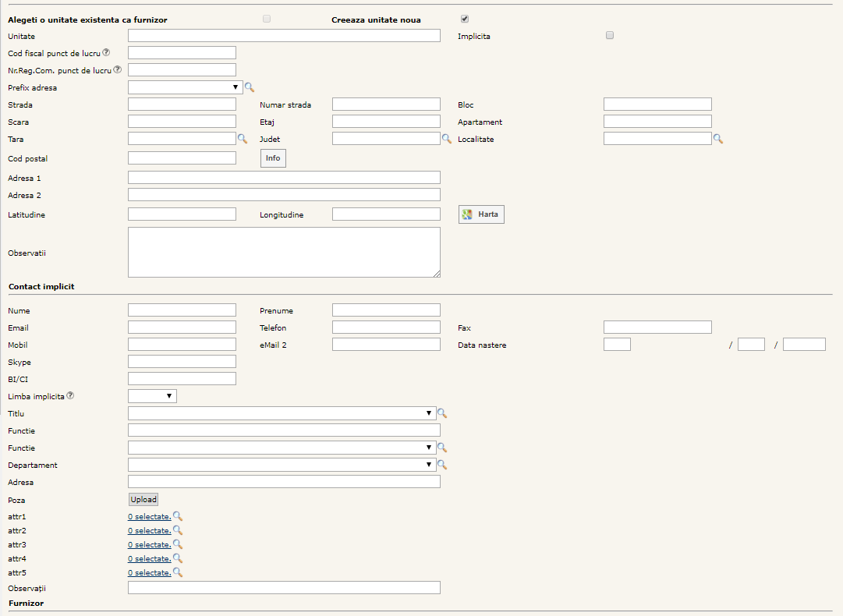Open the Departament lookup magnifier

tap(442, 465)
